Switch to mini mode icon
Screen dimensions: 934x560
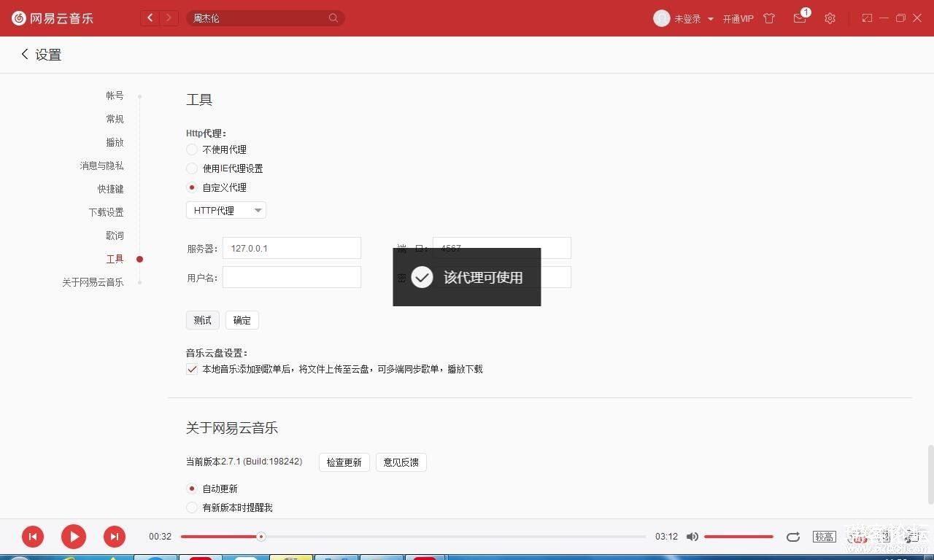[x=867, y=18]
